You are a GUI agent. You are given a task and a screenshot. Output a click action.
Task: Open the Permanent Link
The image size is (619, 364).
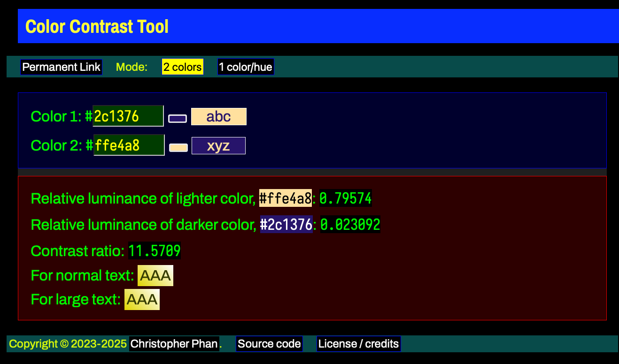(61, 67)
